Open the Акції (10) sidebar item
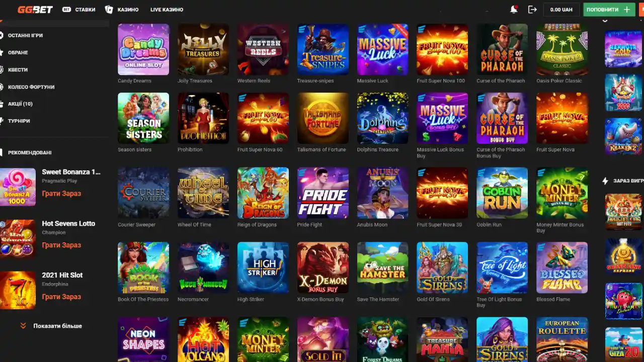 [x=20, y=104]
